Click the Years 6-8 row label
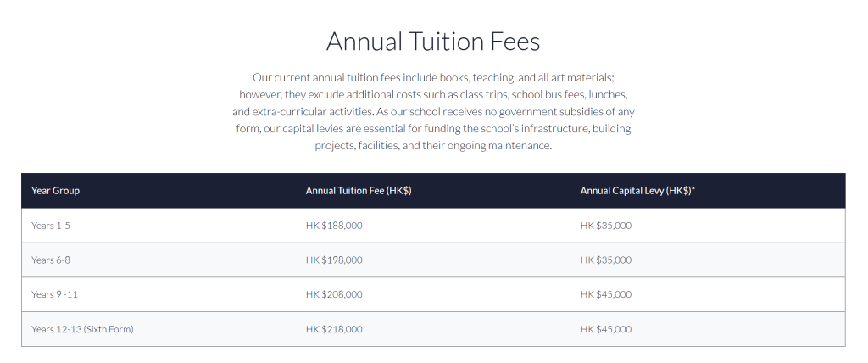This screenshot has height=363, width=868. pyautogui.click(x=57, y=260)
